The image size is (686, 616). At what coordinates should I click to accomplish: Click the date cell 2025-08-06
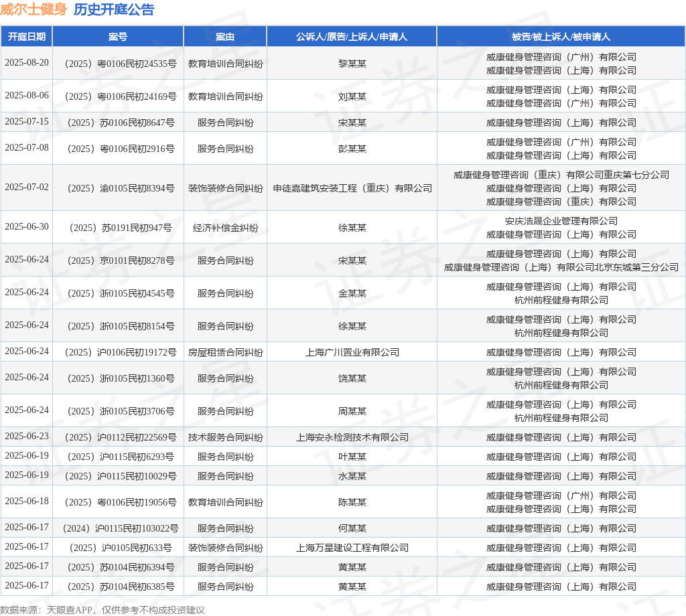(x=27, y=95)
